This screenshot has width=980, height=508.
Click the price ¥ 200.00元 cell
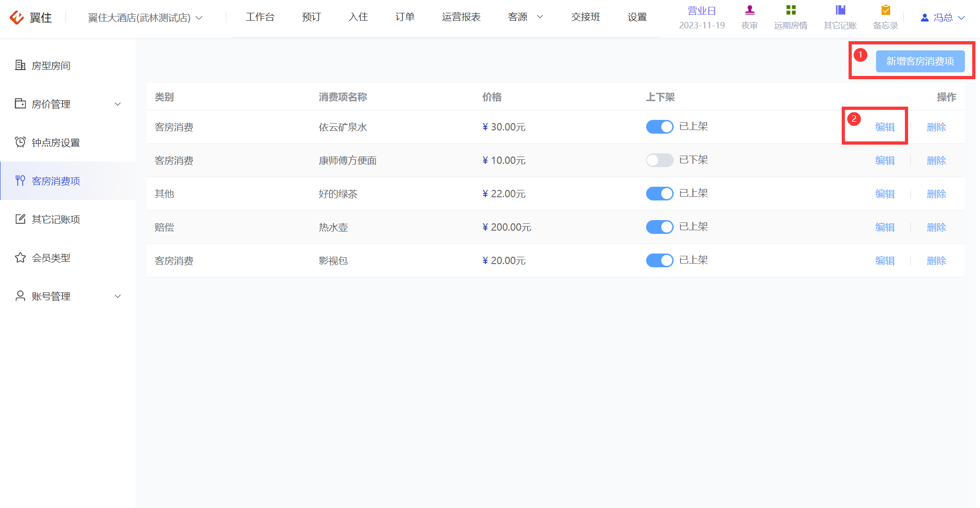[x=506, y=227]
